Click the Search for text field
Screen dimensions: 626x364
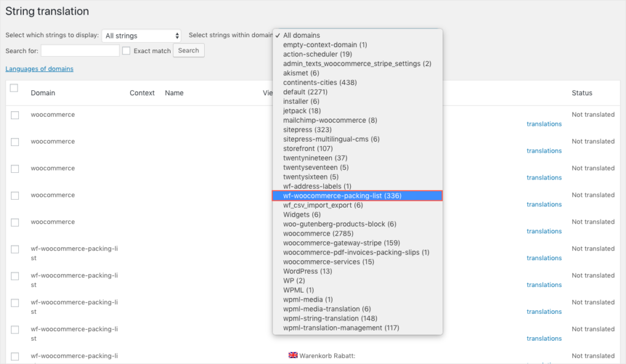tap(80, 51)
